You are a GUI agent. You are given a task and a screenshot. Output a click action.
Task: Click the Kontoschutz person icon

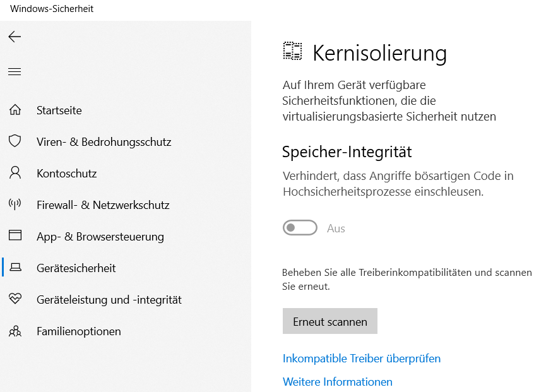(15, 173)
